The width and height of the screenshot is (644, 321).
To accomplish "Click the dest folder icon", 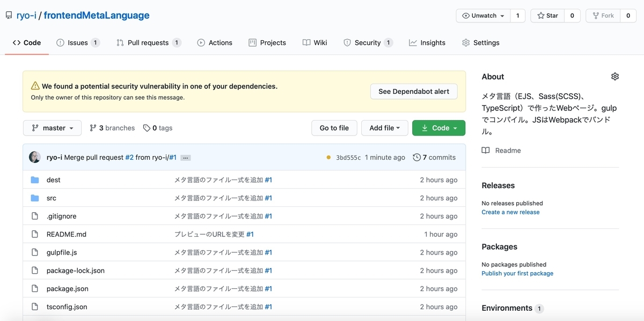I will (35, 180).
